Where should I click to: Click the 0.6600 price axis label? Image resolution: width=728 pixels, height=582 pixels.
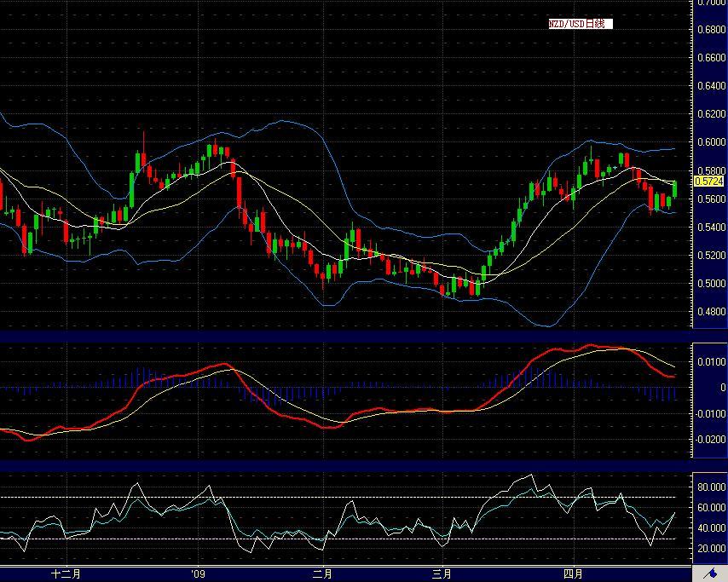[711, 58]
